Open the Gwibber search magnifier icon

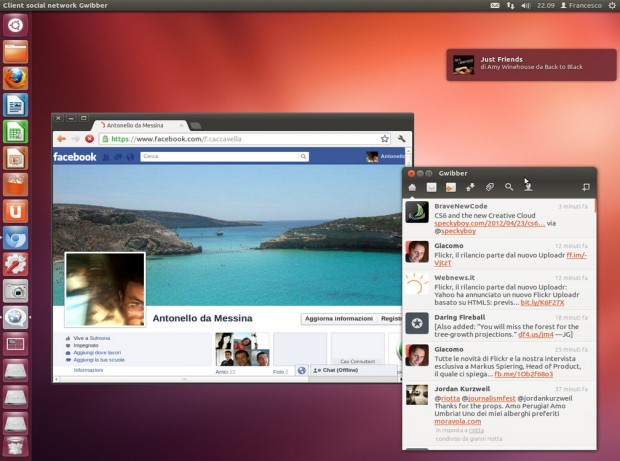coord(509,187)
